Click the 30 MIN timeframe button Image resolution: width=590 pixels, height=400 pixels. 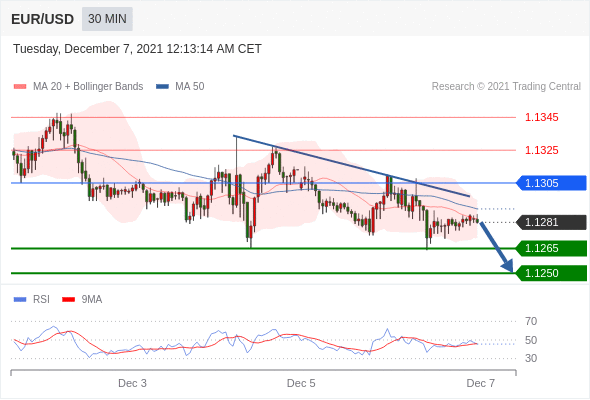click(107, 19)
